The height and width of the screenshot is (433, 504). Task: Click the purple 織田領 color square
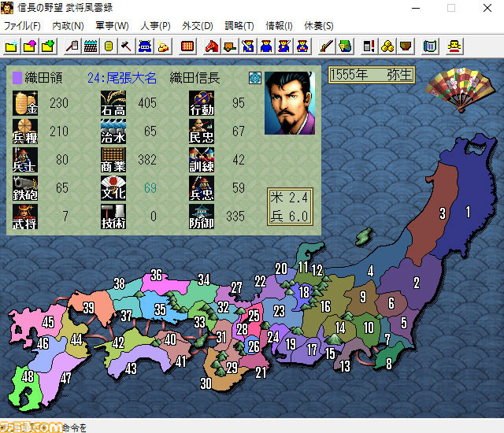click(17, 78)
